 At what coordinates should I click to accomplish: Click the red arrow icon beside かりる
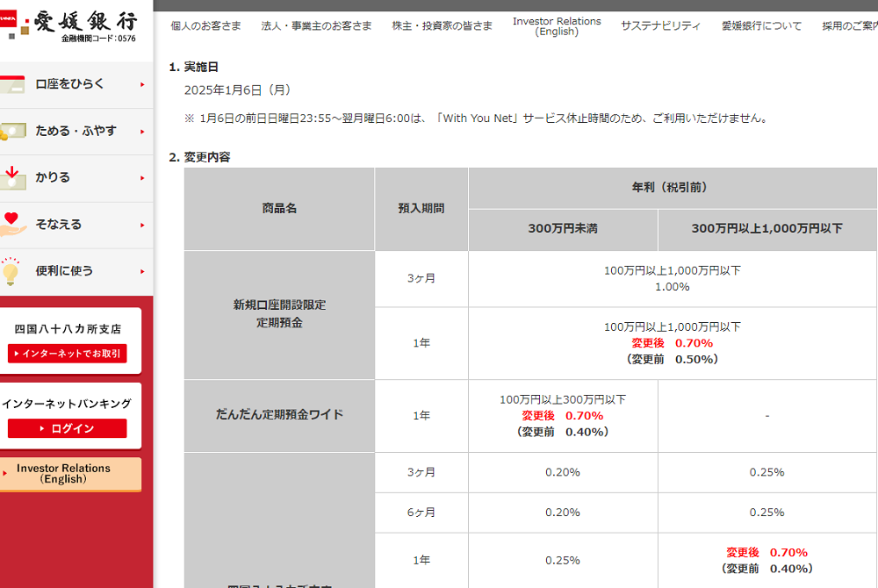(x=11, y=178)
